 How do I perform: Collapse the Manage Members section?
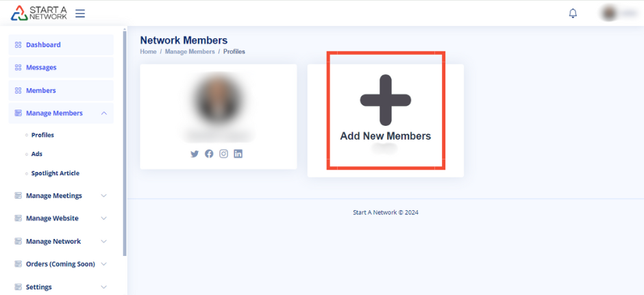(x=103, y=113)
